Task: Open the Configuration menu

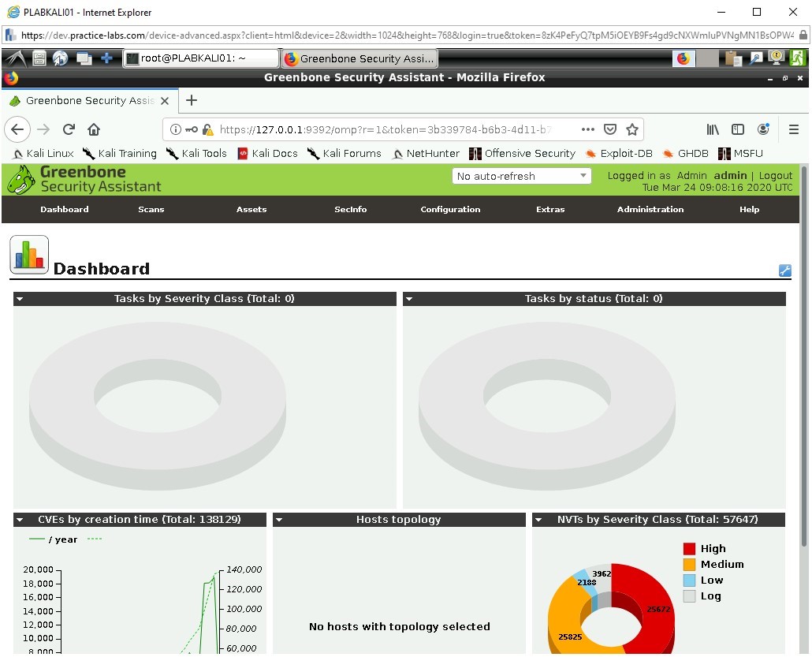Action: (x=450, y=209)
